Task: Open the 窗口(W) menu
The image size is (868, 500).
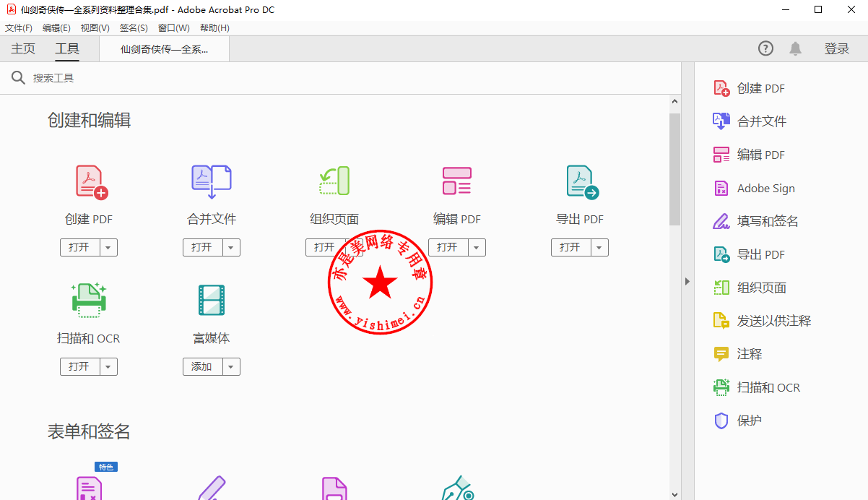Action: [x=173, y=27]
